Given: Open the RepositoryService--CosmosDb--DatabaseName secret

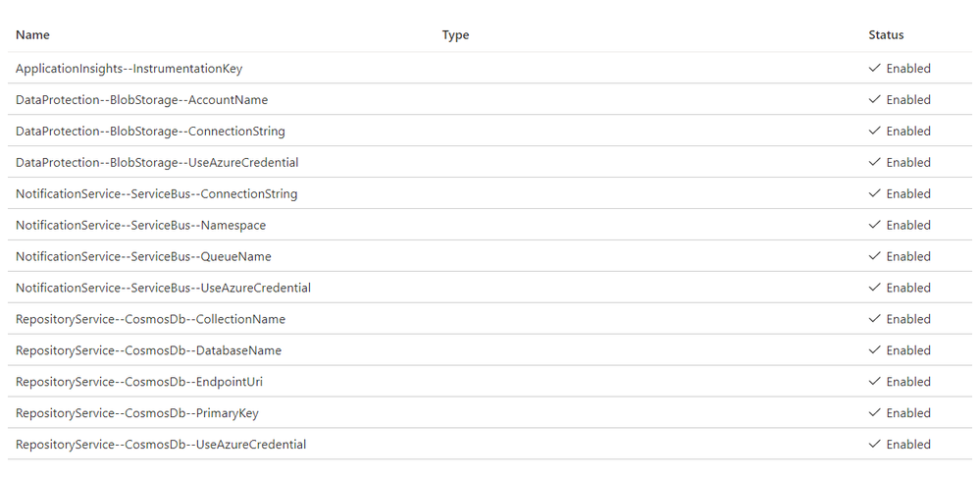Looking at the screenshot, I should (x=148, y=350).
